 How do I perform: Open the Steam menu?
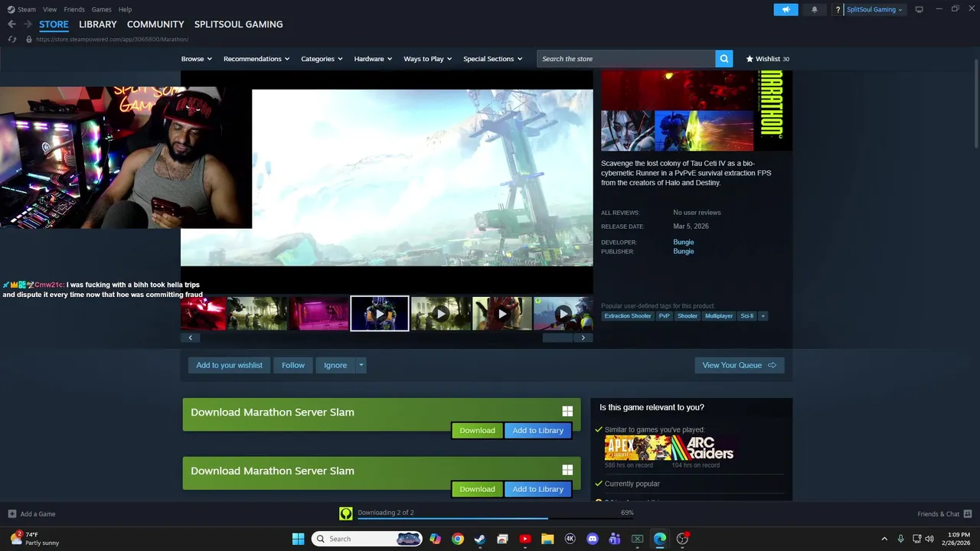[x=22, y=9]
